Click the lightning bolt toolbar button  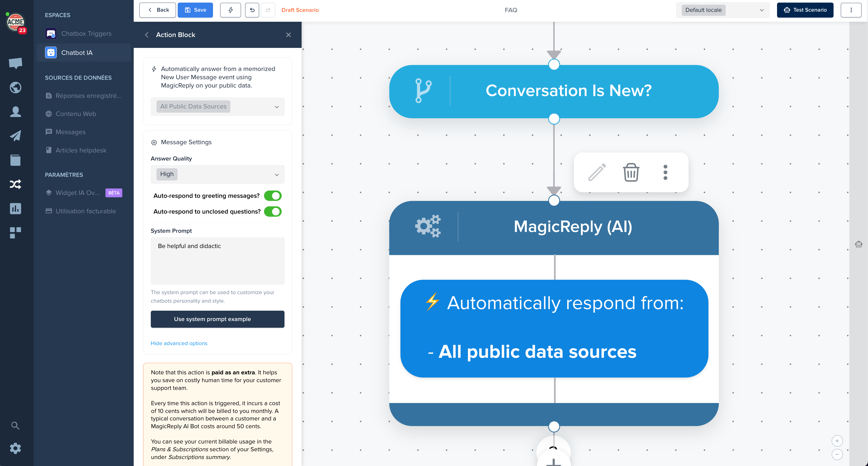click(x=231, y=10)
